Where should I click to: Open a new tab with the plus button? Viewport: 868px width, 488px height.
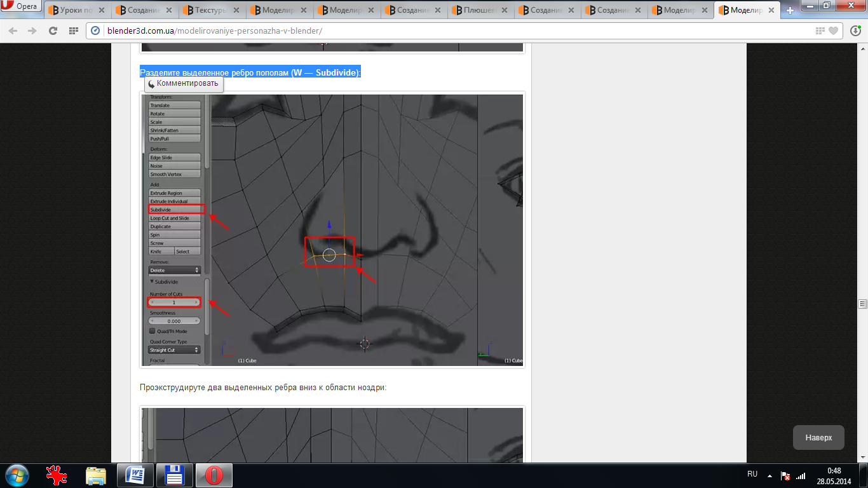click(x=790, y=10)
